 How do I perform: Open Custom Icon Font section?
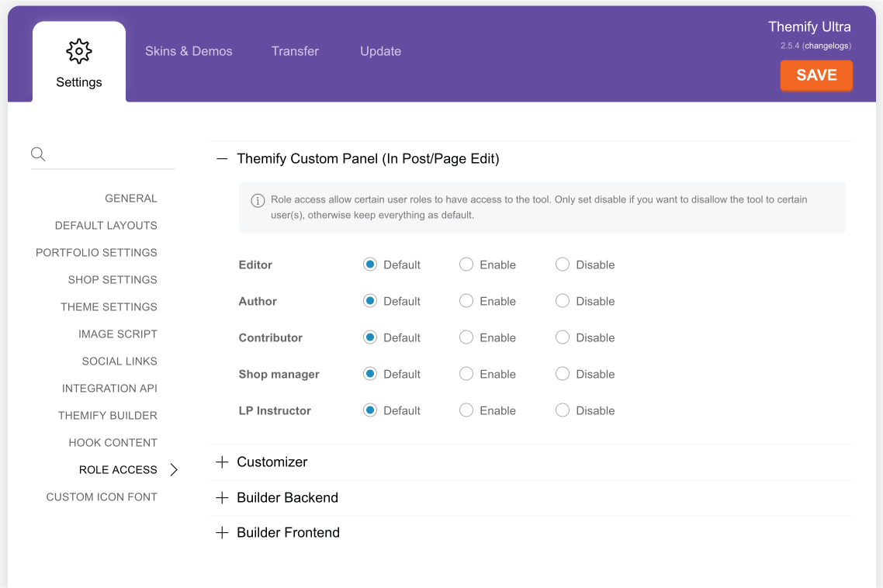pyautogui.click(x=102, y=497)
